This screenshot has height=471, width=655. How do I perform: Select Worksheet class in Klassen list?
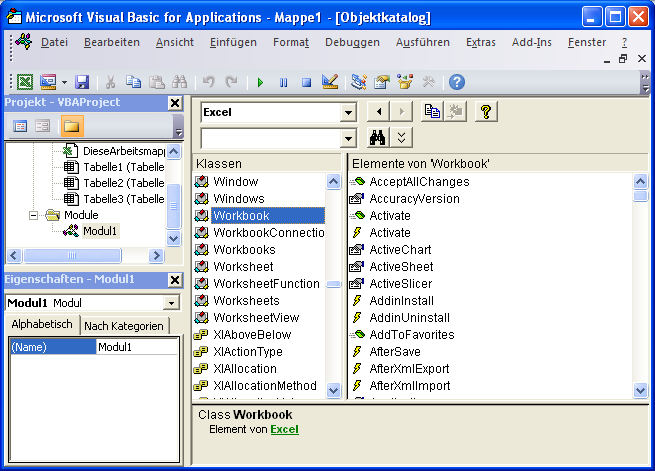tap(243, 266)
